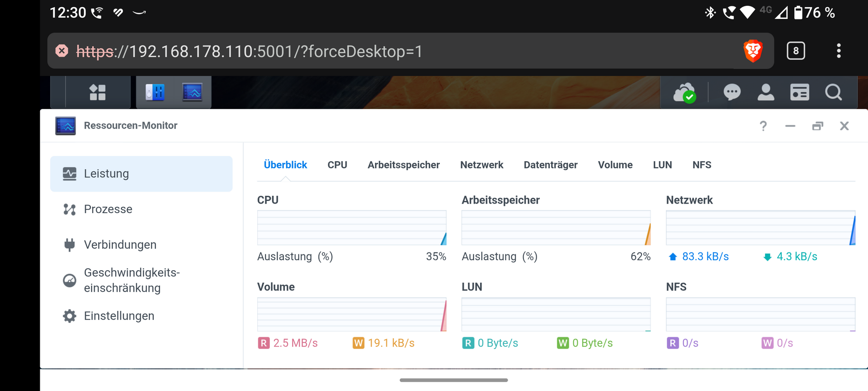This screenshot has height=391, width=868.
Task: Open Verbindungen in the sidebar
Action: [120, 245]
